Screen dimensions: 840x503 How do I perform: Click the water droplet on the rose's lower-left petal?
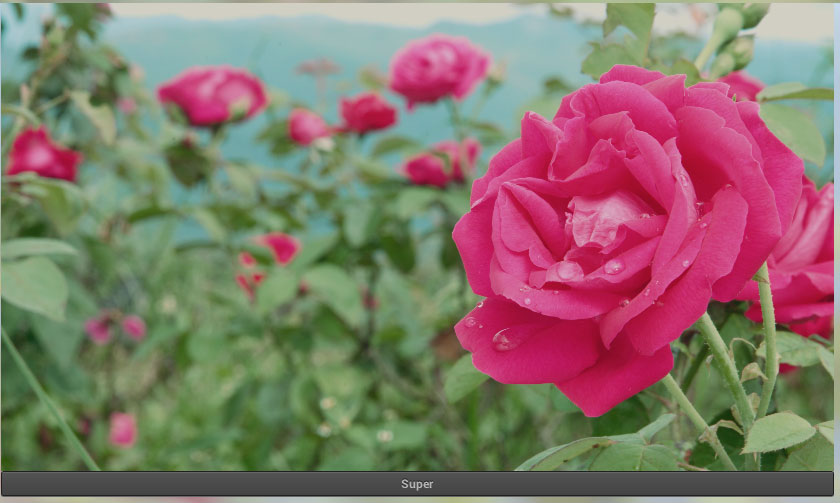point(505,340)
